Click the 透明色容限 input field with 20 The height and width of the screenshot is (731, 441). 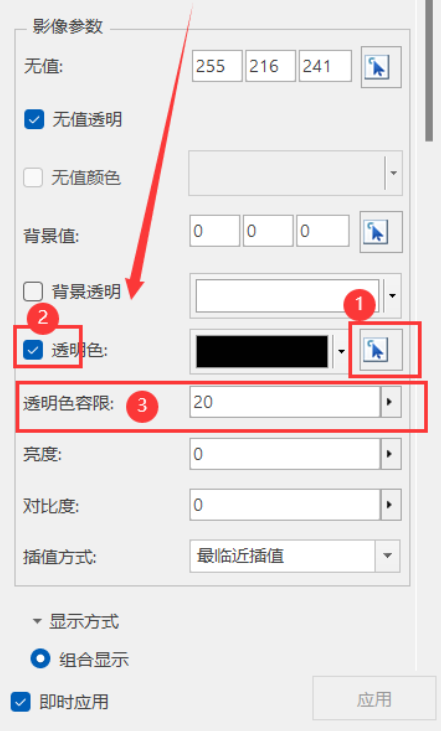[x=285, y=401]
